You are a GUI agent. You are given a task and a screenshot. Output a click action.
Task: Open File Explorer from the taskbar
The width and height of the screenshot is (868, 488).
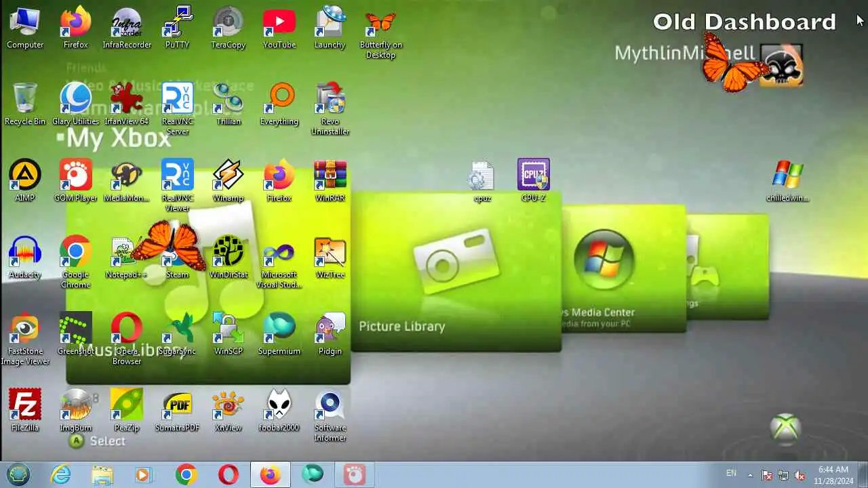point(102,474)
